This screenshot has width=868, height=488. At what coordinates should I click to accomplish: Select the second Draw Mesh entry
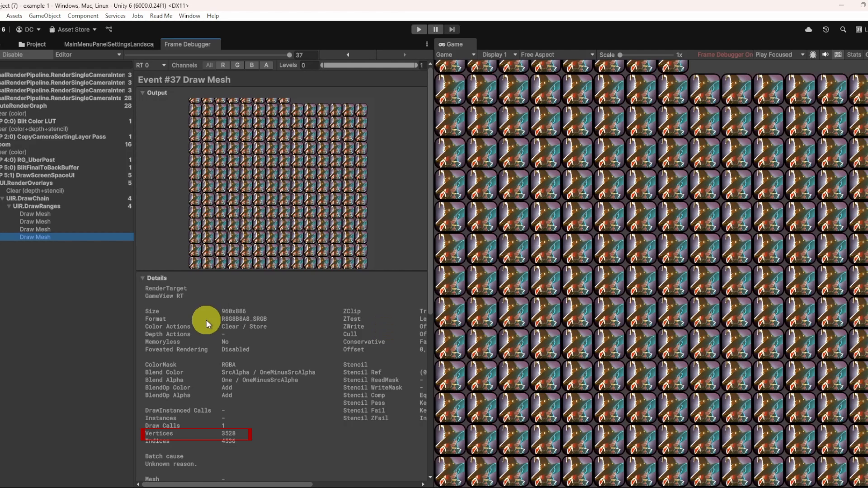[x=35, y=221]
